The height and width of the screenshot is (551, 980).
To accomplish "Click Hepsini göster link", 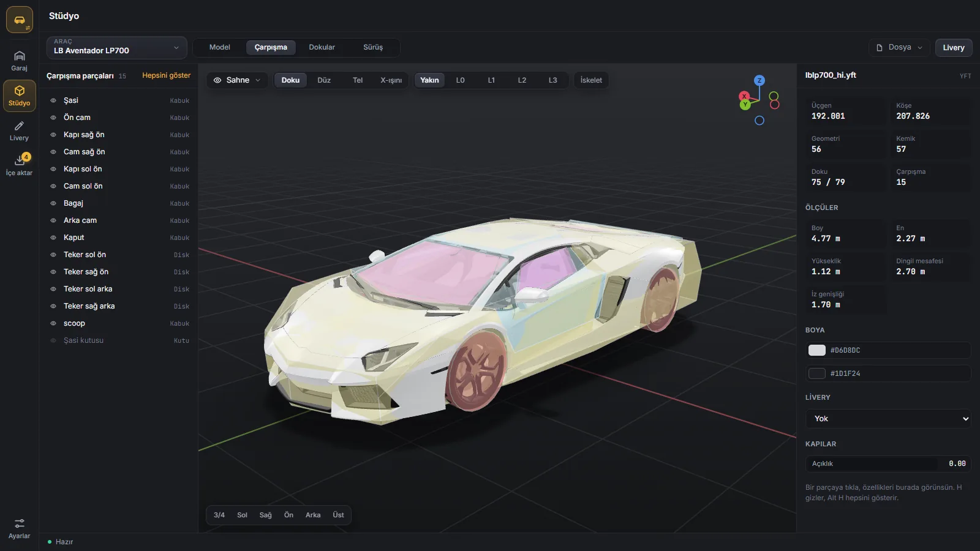I will pos(166,75).
